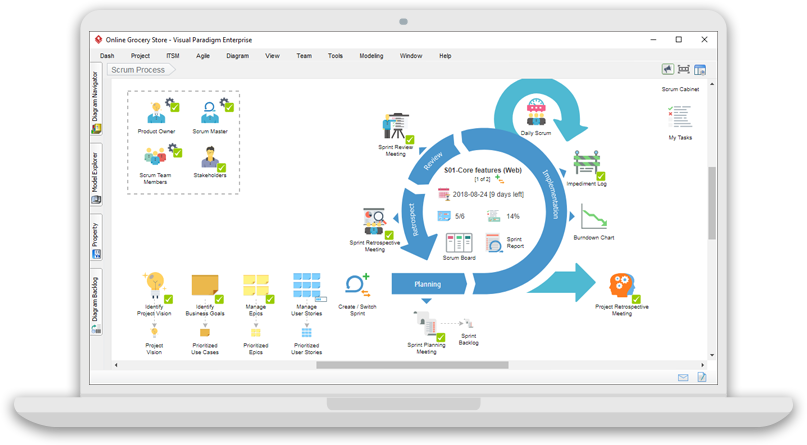Open the Diagram menu

click(237, 56)
